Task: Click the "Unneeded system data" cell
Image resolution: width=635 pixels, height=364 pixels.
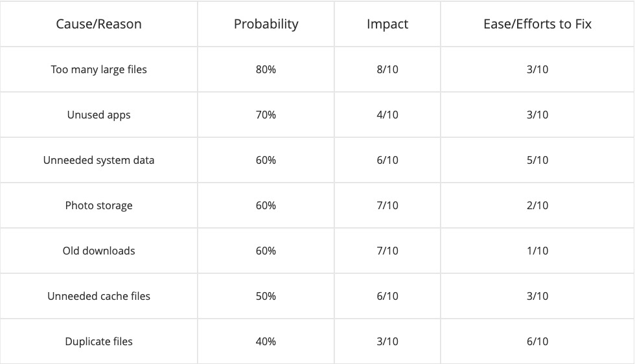Action: tap(98, 160)
